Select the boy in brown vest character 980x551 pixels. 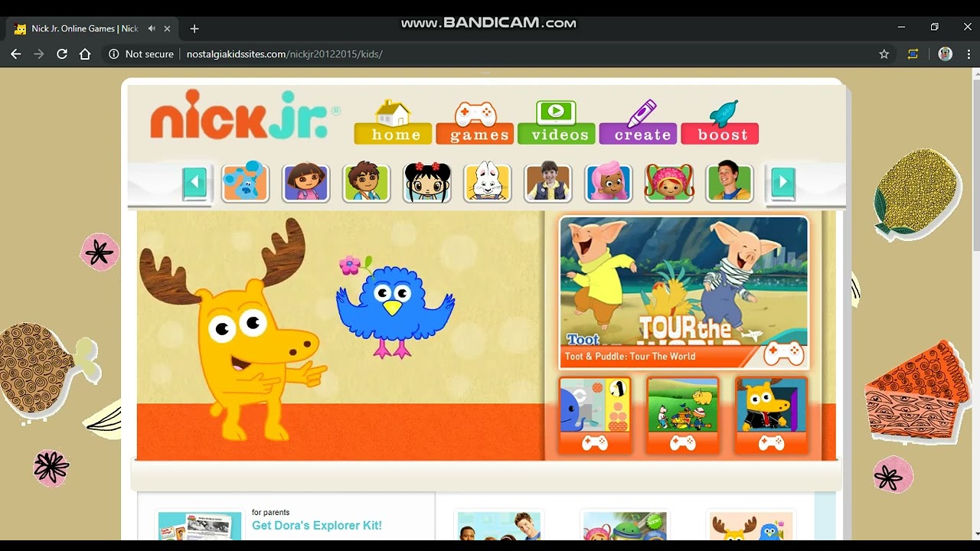pyautogui.click(x=547, y=183)
